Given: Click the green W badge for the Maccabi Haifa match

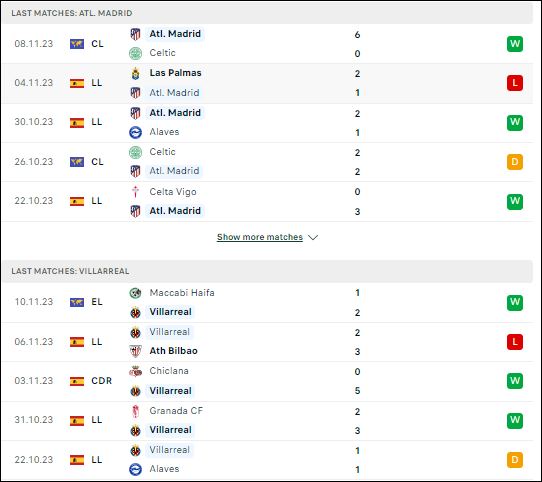Looking at the screenshot, I should click(x=515, y=302).
